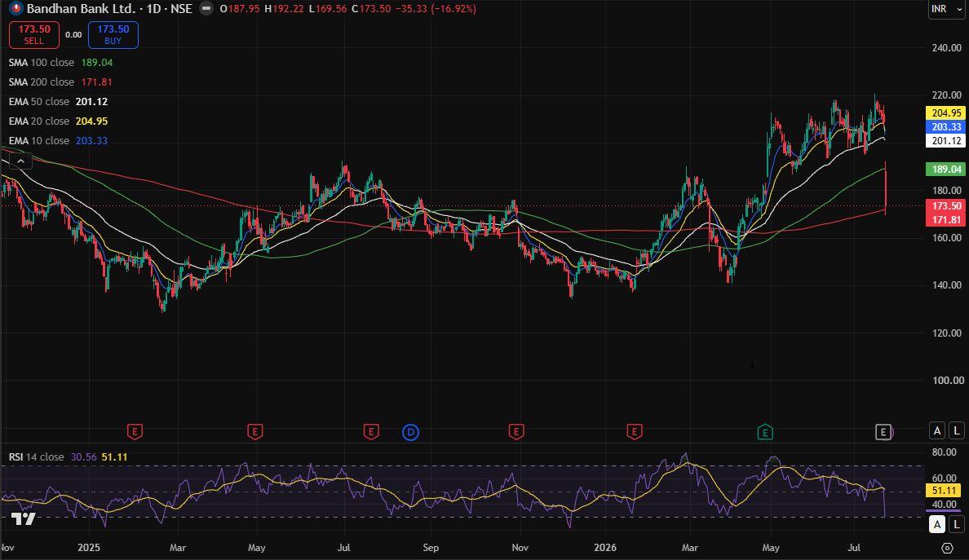Open the earnings E marker near late January 2026

click(634, 431)
